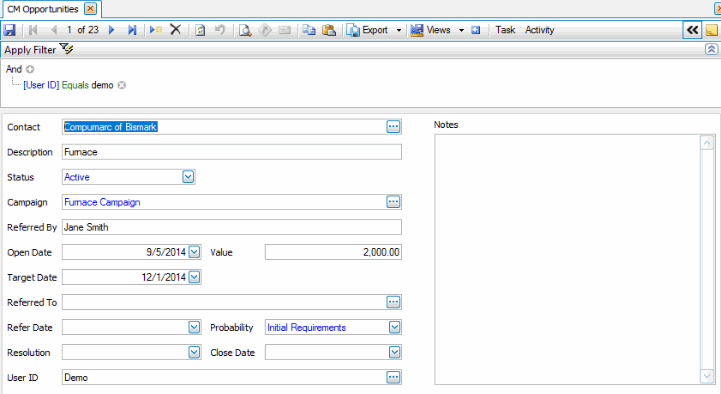Click the yellow note icon on toolbar
Image resolution: width=721 pixels, height=394 pixels.
[x=712, y=30]
